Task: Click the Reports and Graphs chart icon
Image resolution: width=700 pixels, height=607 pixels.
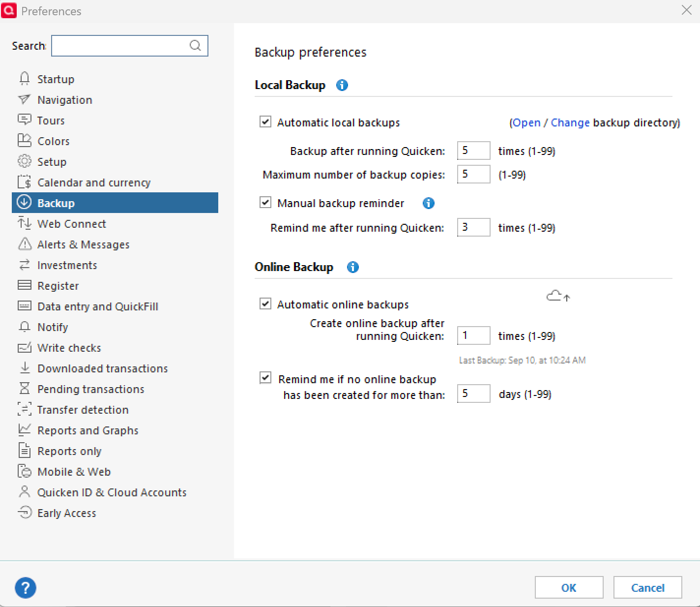Action: click(24, 429)
